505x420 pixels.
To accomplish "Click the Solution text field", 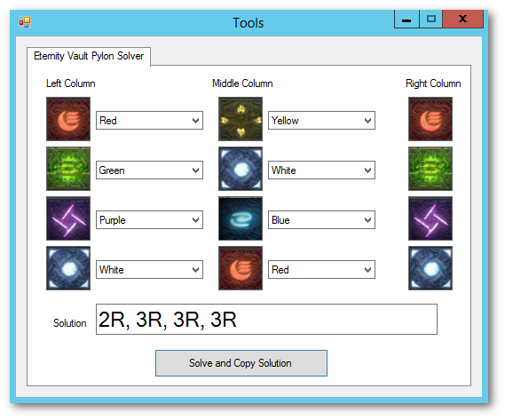I will 266,319.
